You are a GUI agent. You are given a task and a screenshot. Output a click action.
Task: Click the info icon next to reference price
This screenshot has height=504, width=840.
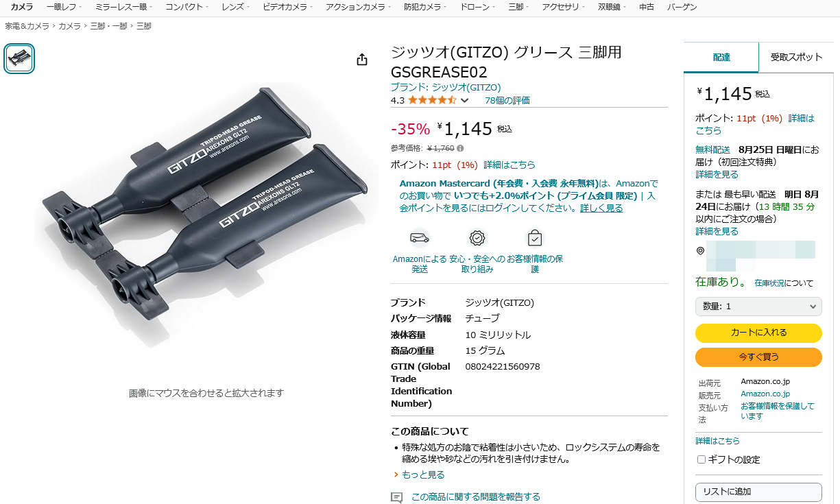(460, 148)
